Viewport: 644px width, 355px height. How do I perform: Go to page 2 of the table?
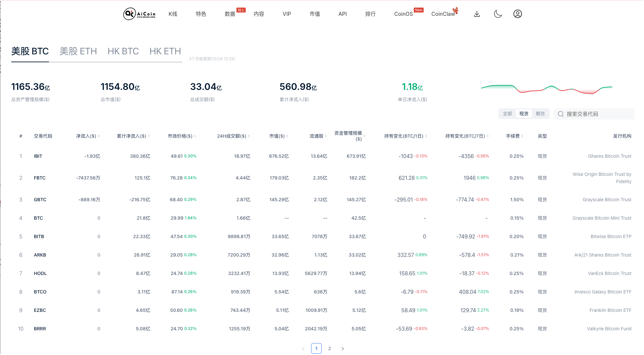click(330, 348)
